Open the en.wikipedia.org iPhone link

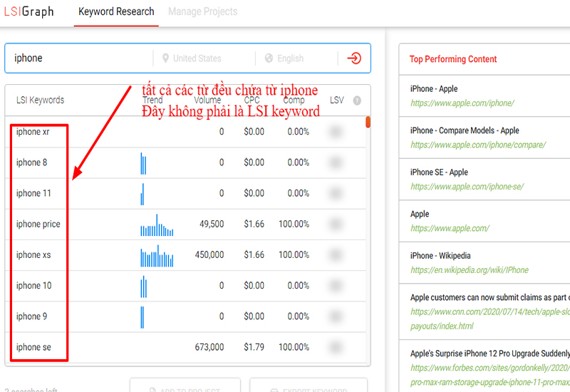point(470,270)
